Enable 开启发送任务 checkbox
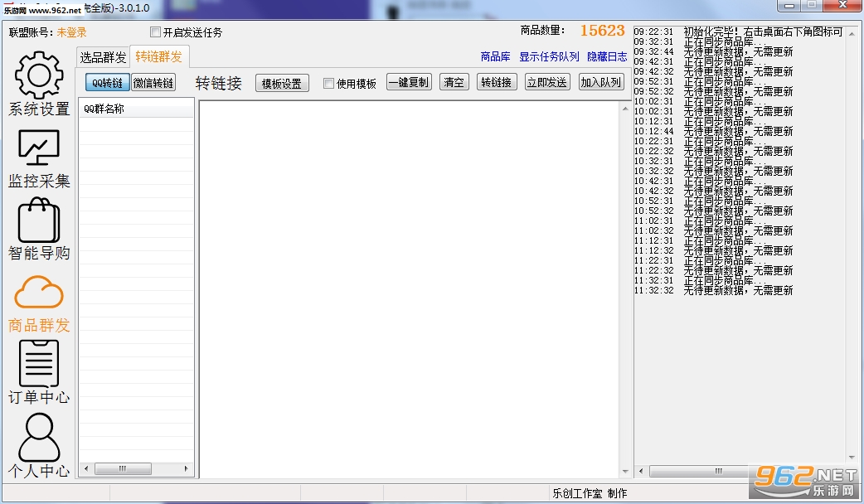This screenshot has height=504, width=864. (x=155, y=32)
